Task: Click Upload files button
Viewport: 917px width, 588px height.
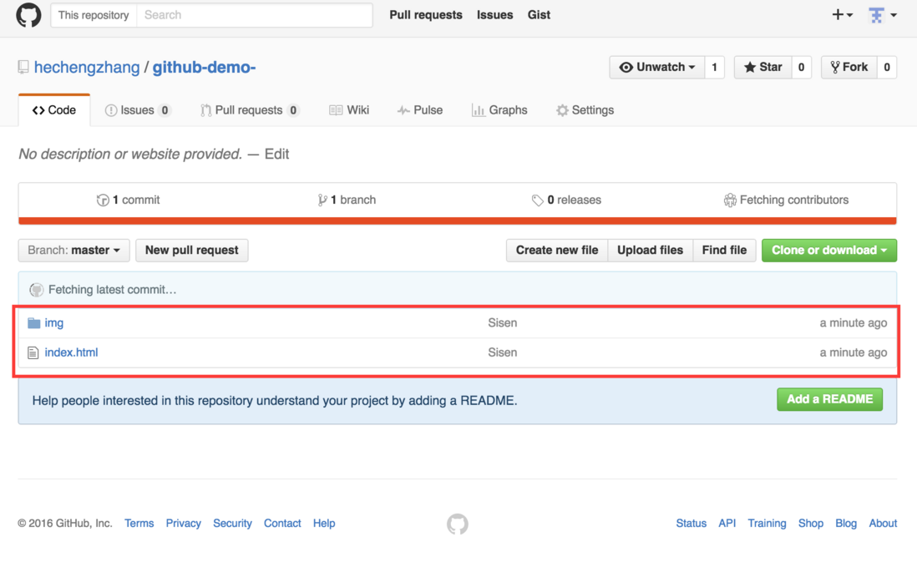Action: pyautogui.click(x=651, y=251)
